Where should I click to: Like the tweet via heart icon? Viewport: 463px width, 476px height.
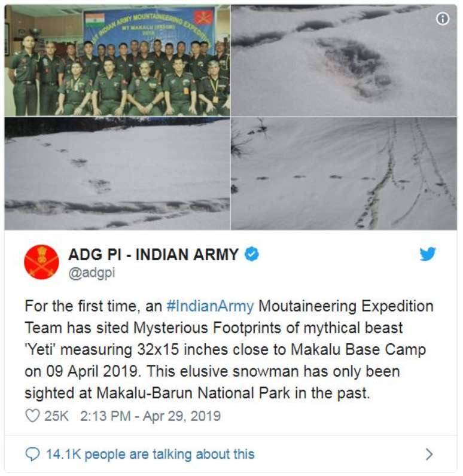click(x=32, y=416)
